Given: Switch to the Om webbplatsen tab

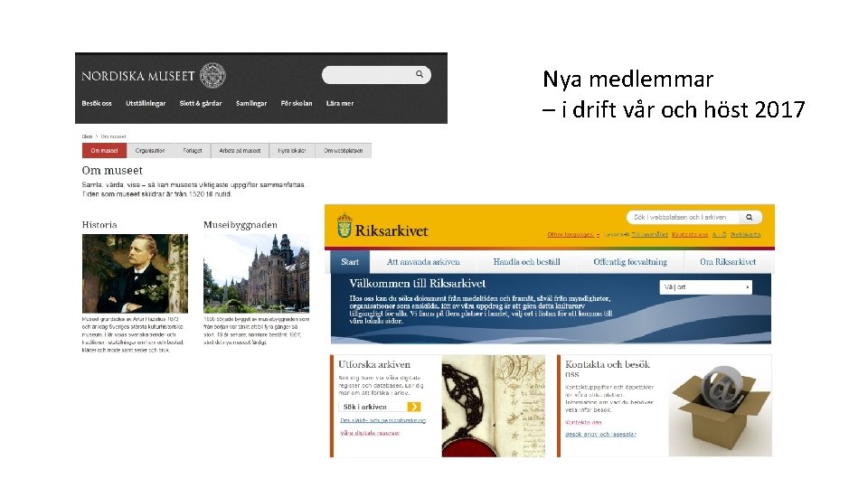Looking at the screenshot, I should [x=344, y=151].
